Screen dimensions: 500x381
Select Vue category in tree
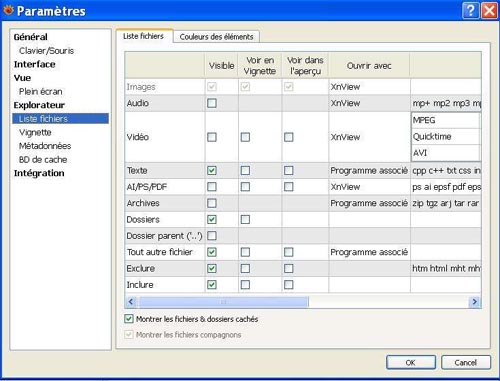click(22, 78)
